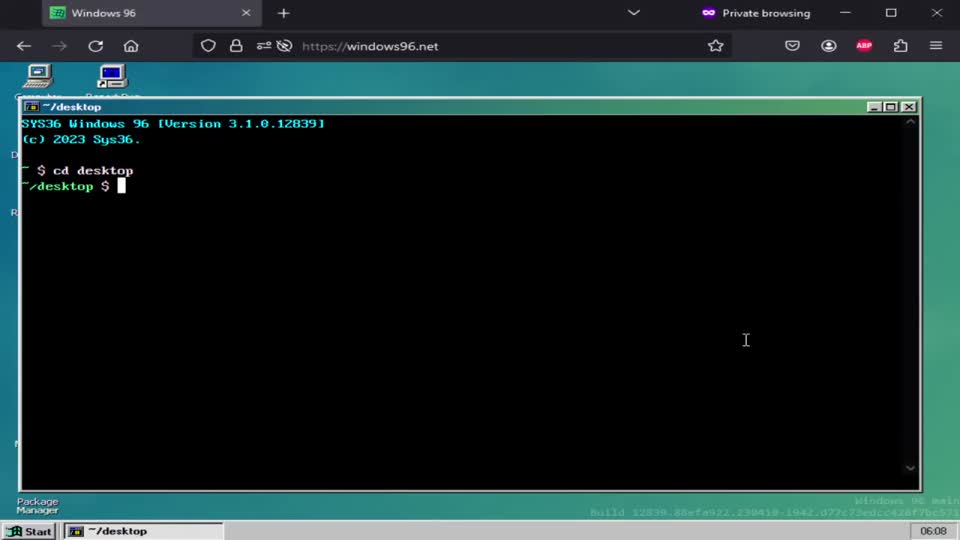
Task: Click the terminal icon in the window title bar
Action: (31, 107)
